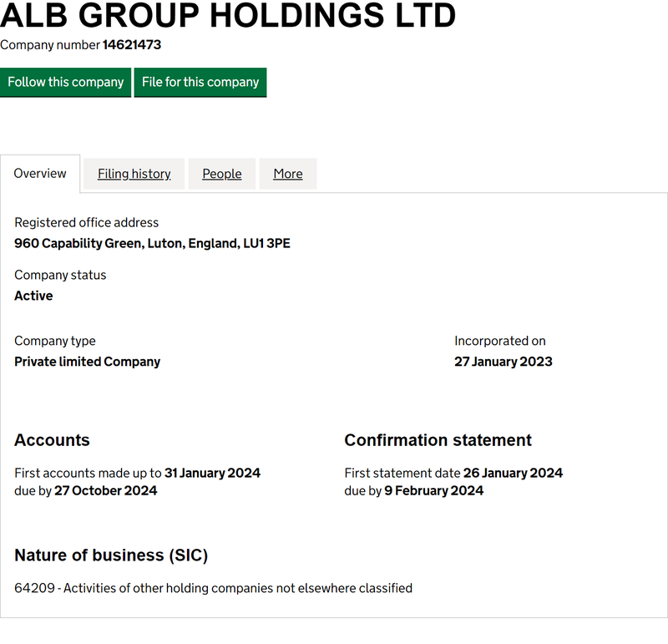Click File for this company button
This screenshot has width=668, height=644.
(200, 82)
